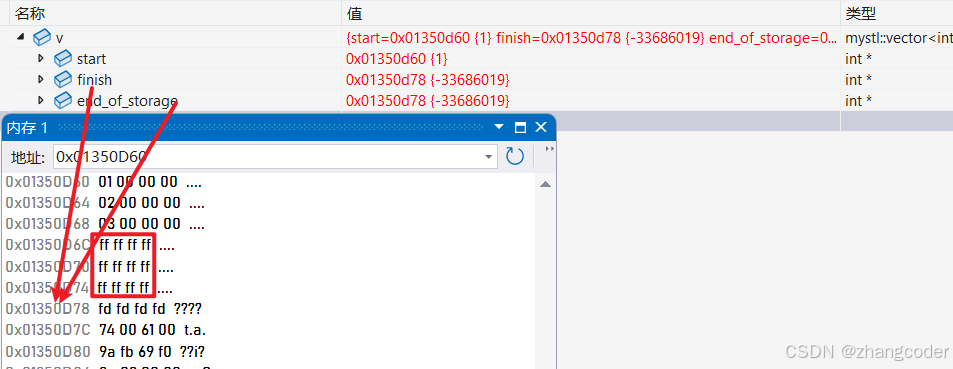
Task: Click the cube icon next to start
Action: [63, 58]
